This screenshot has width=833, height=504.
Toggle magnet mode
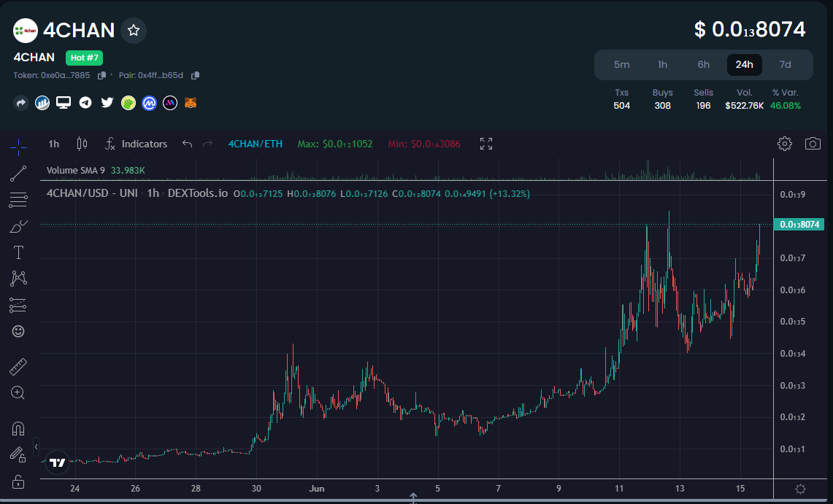pos(18,428)
